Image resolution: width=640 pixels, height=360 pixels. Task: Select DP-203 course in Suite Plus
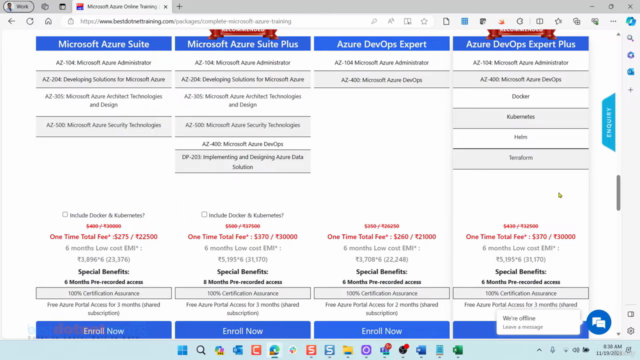point(242,162)
